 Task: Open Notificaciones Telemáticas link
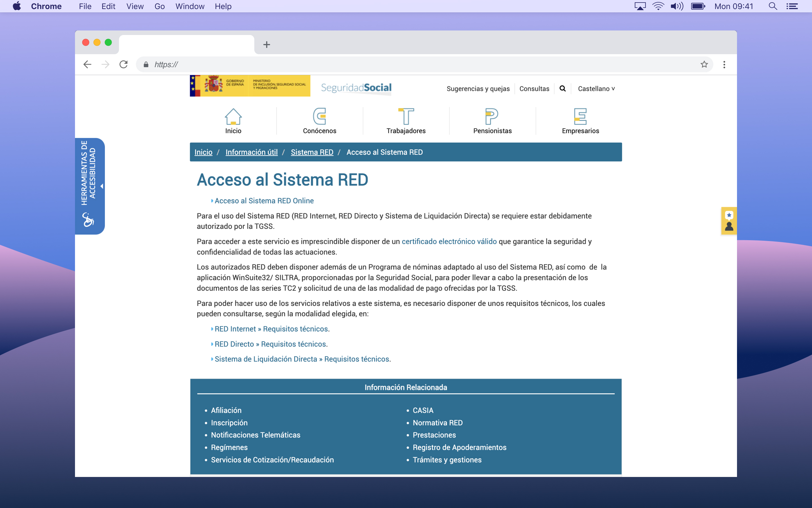pos(256,435)
